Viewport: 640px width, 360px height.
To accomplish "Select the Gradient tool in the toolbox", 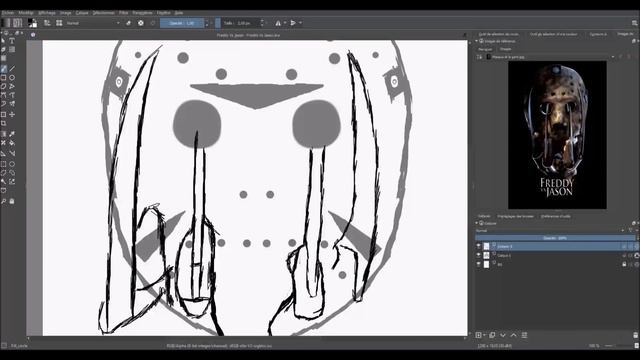I will coord(3,134).
